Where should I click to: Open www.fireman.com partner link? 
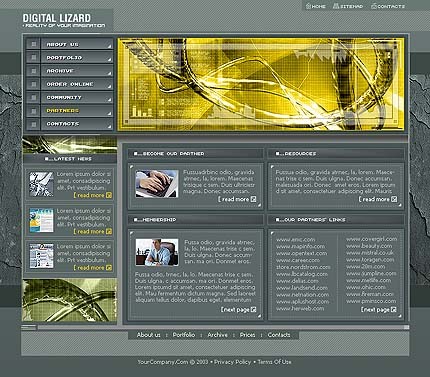369,294
